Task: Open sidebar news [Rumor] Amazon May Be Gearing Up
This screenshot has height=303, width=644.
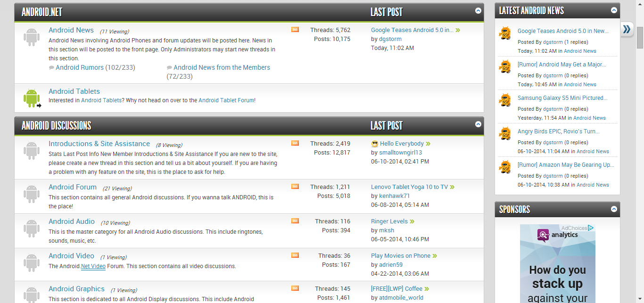Action: [566, 165]
